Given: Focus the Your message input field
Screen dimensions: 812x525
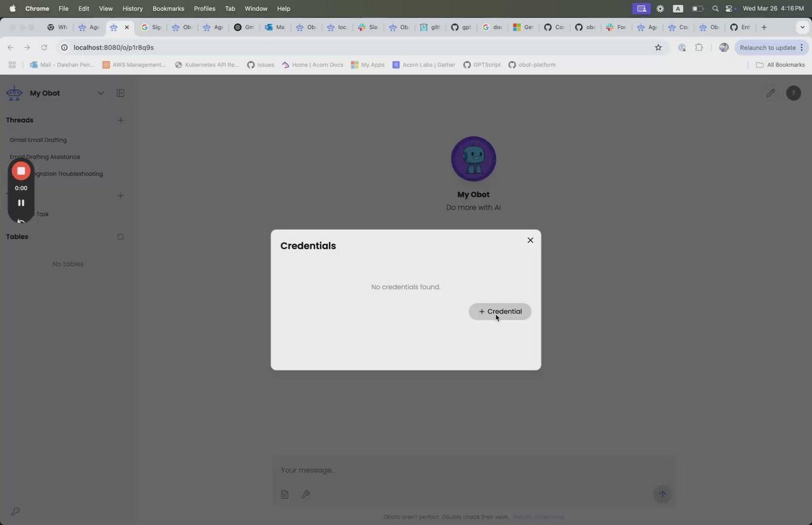Looking at the screenshot, I should click(473, 470).
